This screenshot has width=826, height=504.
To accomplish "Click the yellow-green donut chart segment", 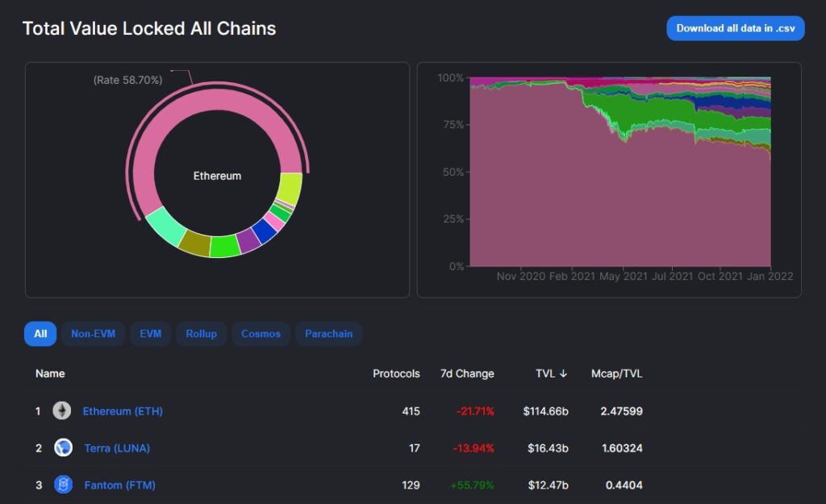I will click(290, 187).
